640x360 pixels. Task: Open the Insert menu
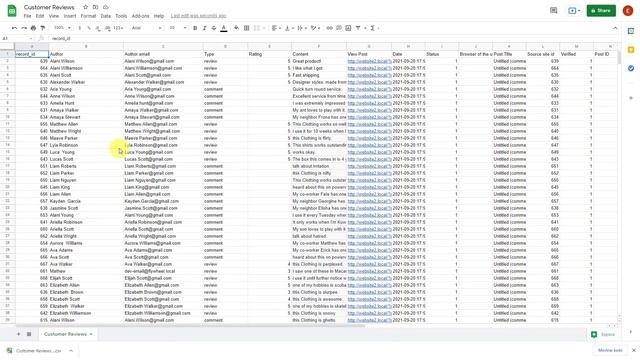coord(70,16)
